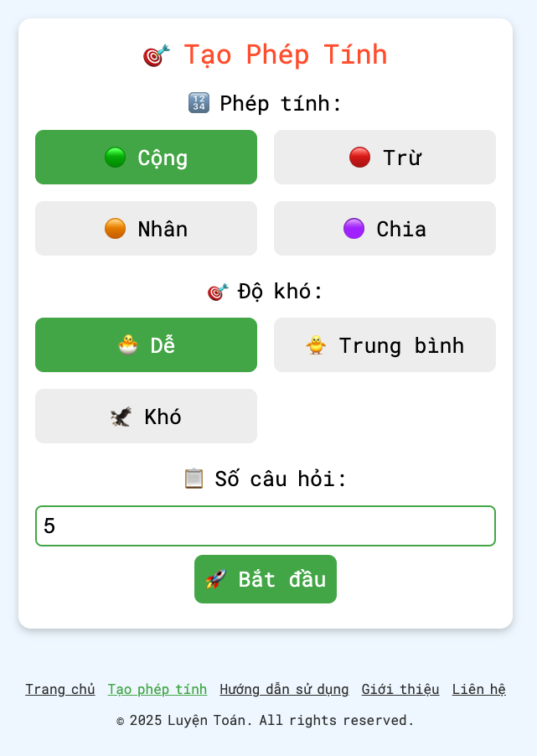This screenshot has width=537, height=756.
Task: Set difficulty to Trung bình
Action: click(x=385, y=345)
